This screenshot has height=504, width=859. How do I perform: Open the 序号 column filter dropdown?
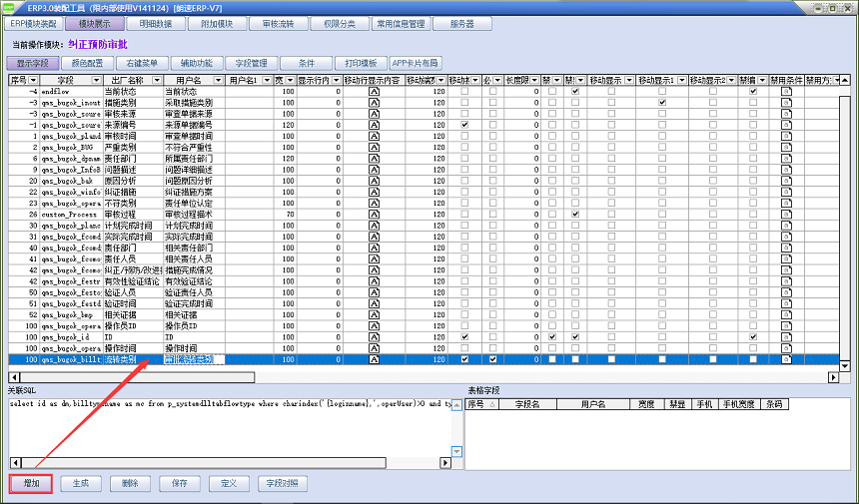click(x=33, y=80)
